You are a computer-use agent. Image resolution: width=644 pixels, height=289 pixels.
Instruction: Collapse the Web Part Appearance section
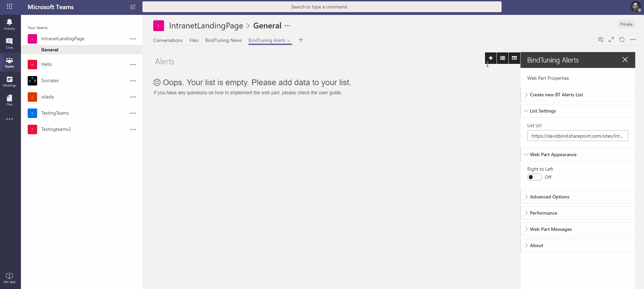tap(578, 154)
